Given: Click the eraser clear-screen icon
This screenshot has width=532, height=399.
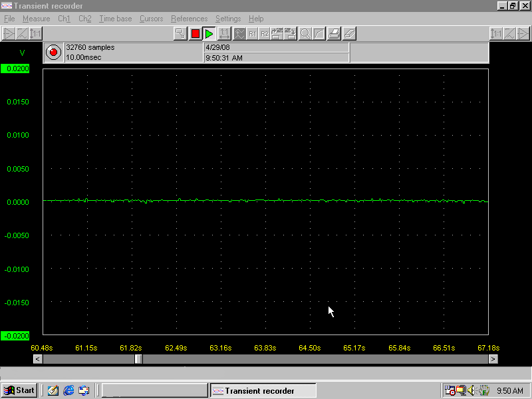Looking at the screenshot, I should coord(350,33).
